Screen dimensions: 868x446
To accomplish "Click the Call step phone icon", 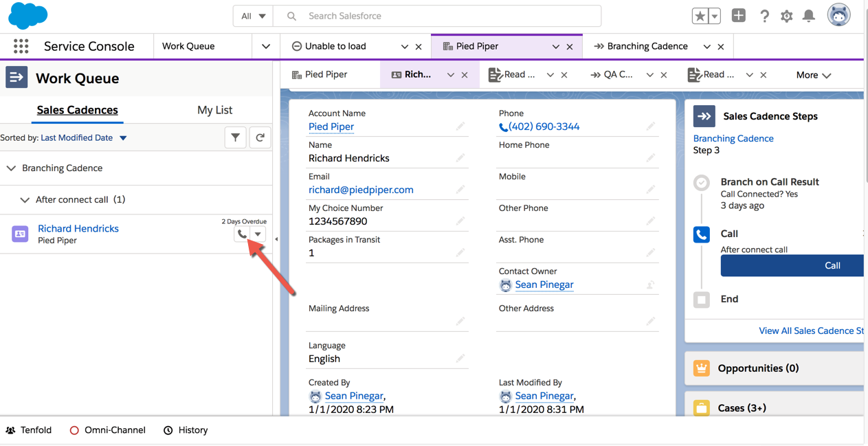I will (x=702, y=234).
